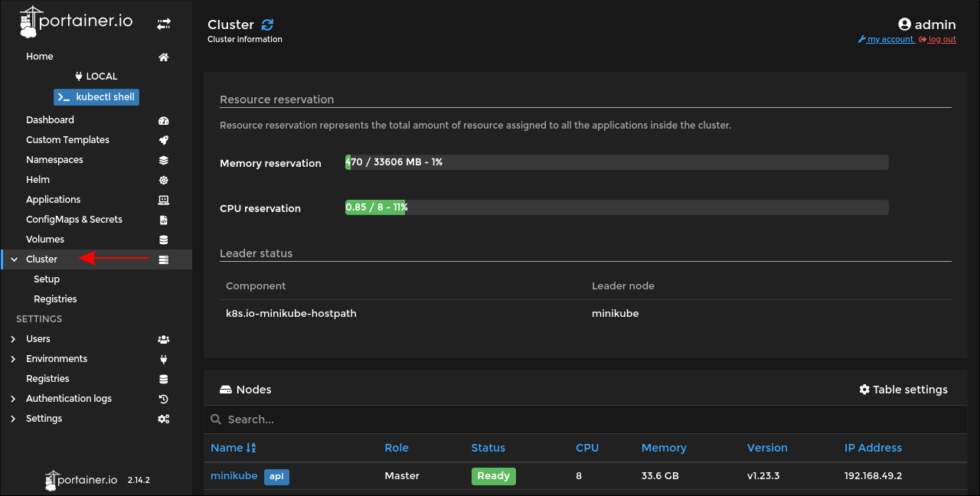Screen dimensions: 980x496
Task: Click the Custom Templates rocket icon
Action: (163, 140)
